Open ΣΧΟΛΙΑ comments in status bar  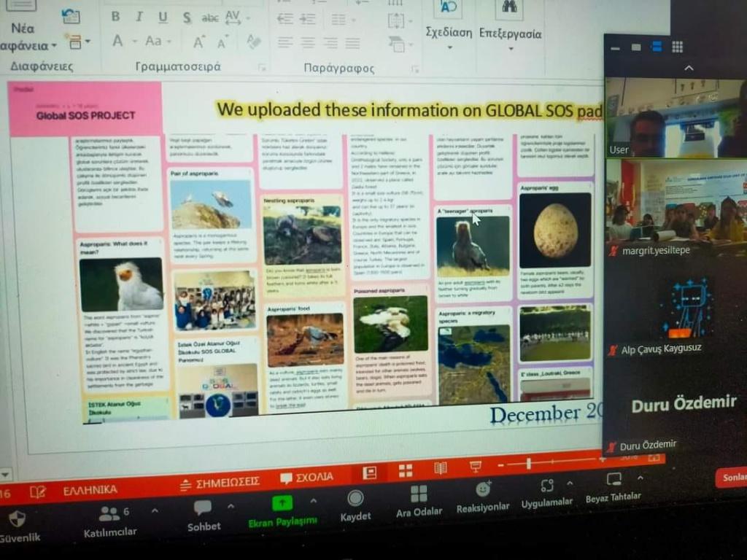(x=307, y=478)
